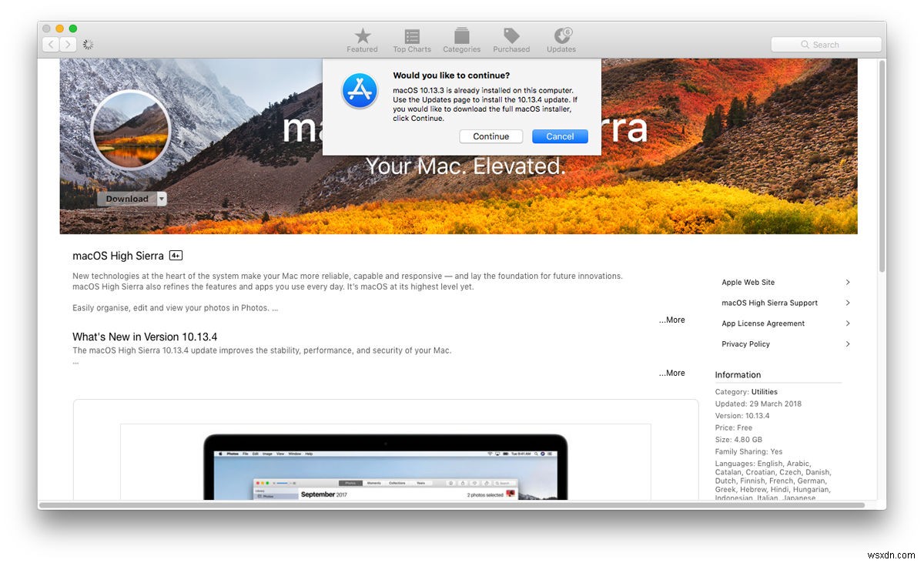Image resolution: width=924 pixels, height=563 pixels.
Task: Open App License Agreement link
Action: tap(763, 323)
